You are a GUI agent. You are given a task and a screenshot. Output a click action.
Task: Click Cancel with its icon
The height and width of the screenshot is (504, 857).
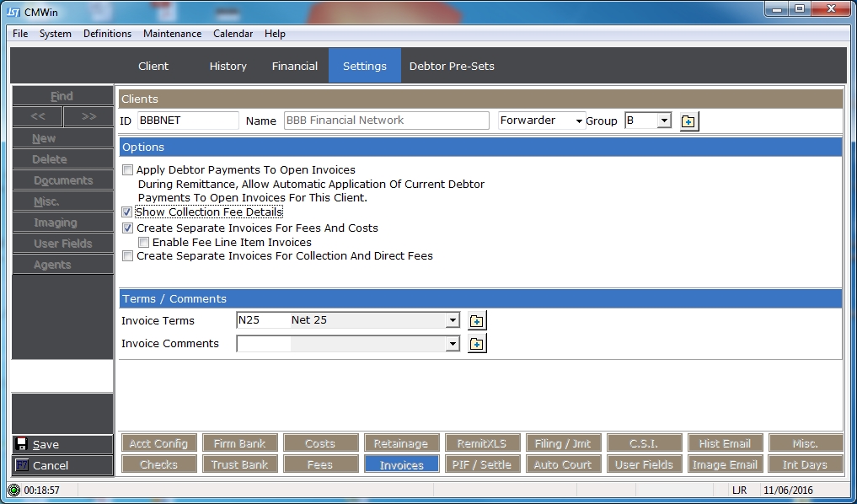[x=62, y=465]
